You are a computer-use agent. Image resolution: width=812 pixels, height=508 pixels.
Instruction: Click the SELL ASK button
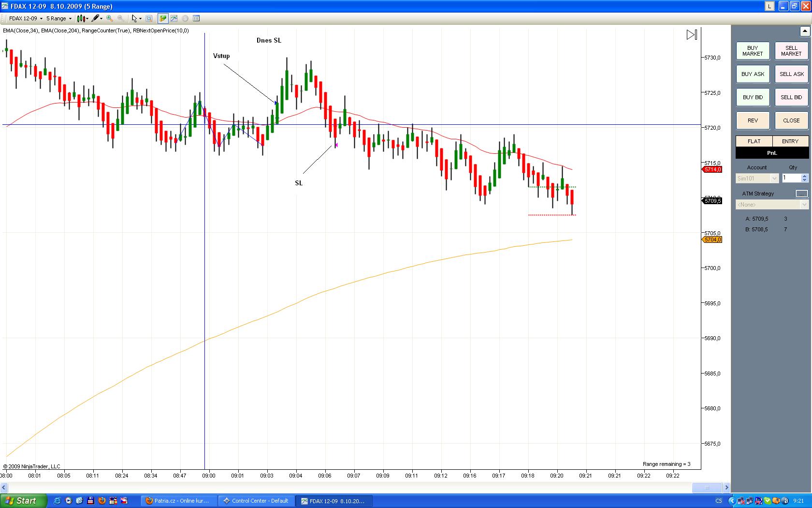(791, 74)
